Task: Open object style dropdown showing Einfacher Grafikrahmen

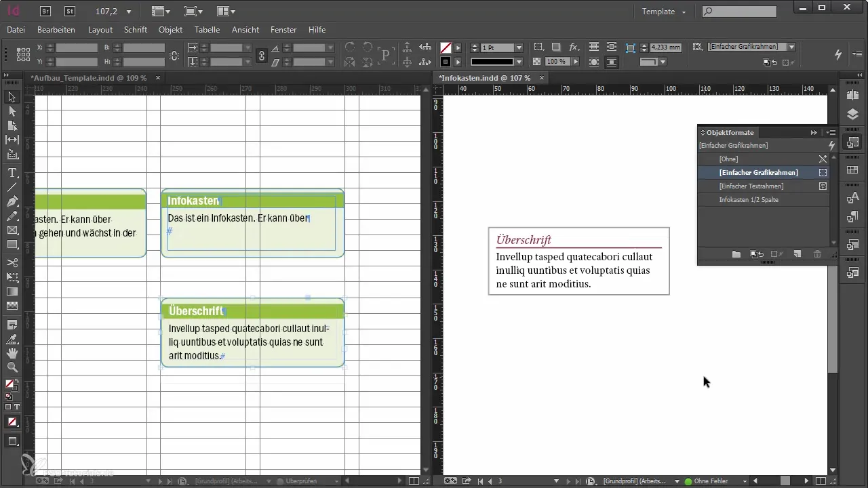Action: click(791, 47)
